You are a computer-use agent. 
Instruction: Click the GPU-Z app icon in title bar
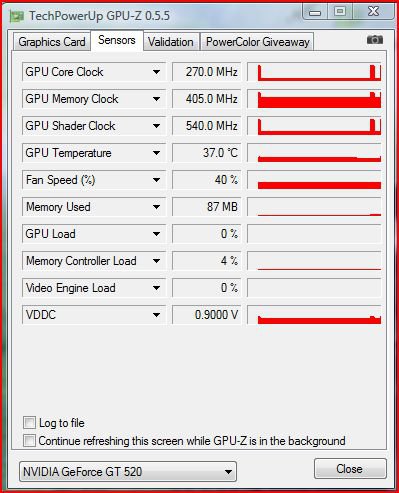tap(16, 16)
